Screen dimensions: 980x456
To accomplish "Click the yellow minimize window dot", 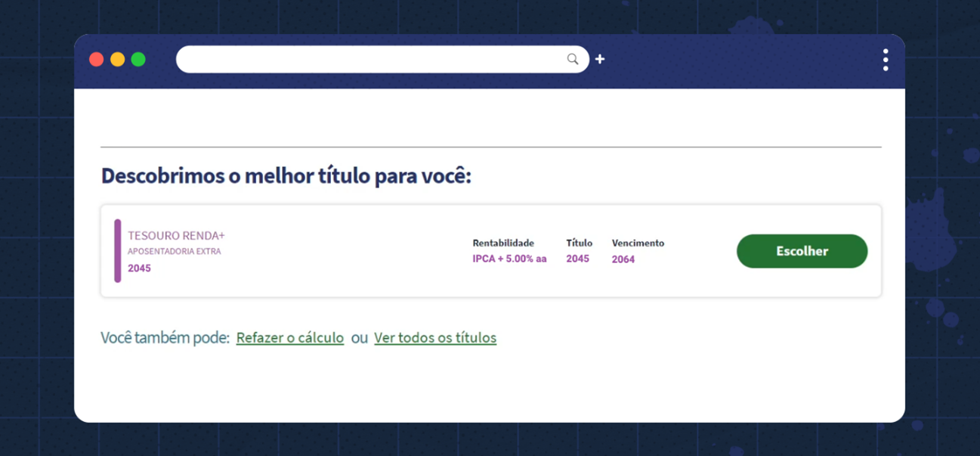I will point(118,60).
